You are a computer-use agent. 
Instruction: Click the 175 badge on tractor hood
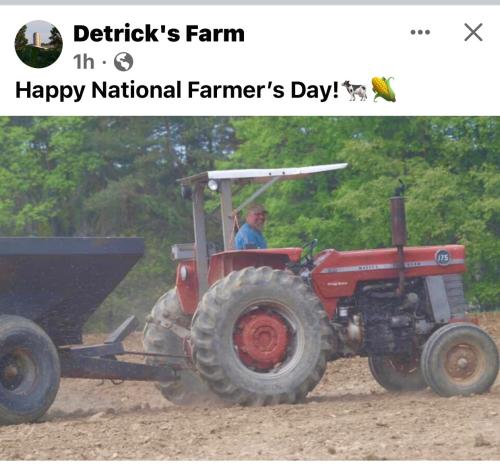(x=442, y=257)
